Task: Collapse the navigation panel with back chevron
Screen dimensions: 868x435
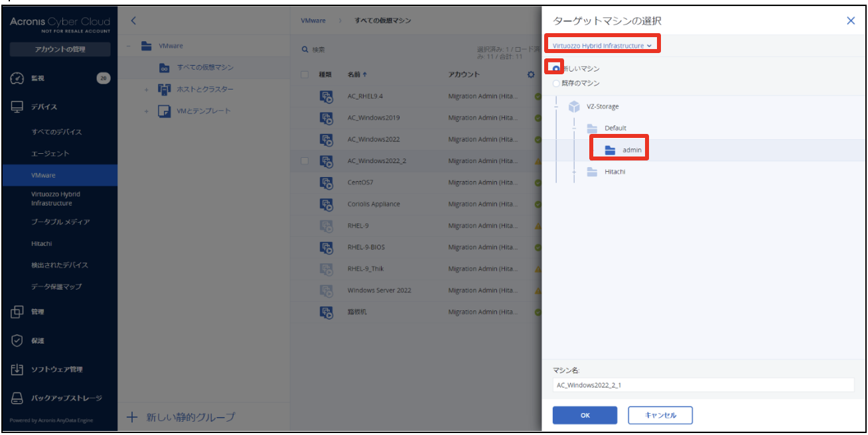Action: (133, 21)
